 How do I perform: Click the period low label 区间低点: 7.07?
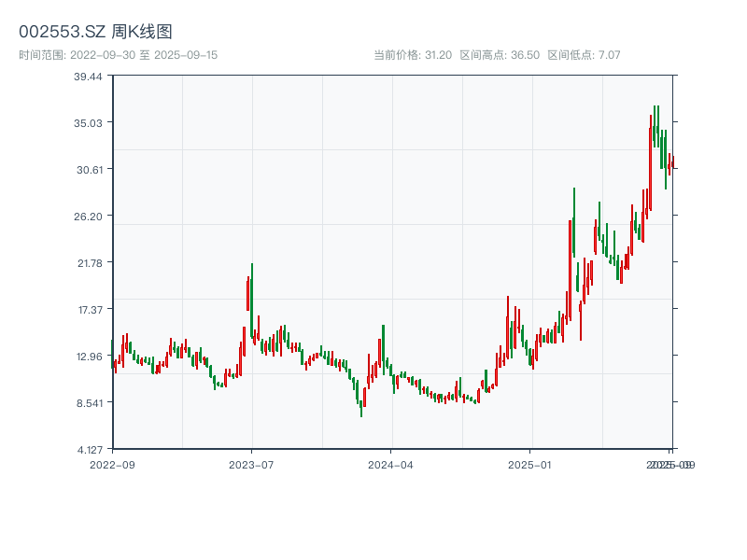(585, 55)
